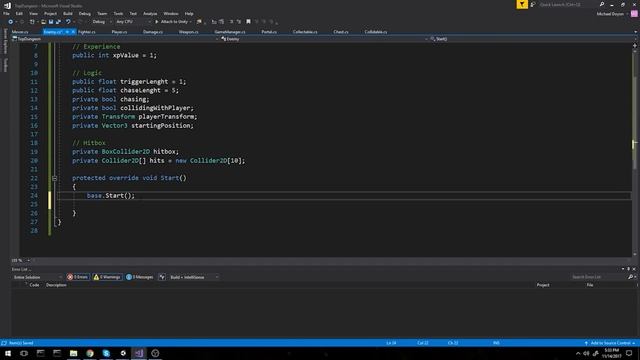Switch to the Collidable.cs tab
Viewport: 640px width, 360px height.
[x=376, y=32]
